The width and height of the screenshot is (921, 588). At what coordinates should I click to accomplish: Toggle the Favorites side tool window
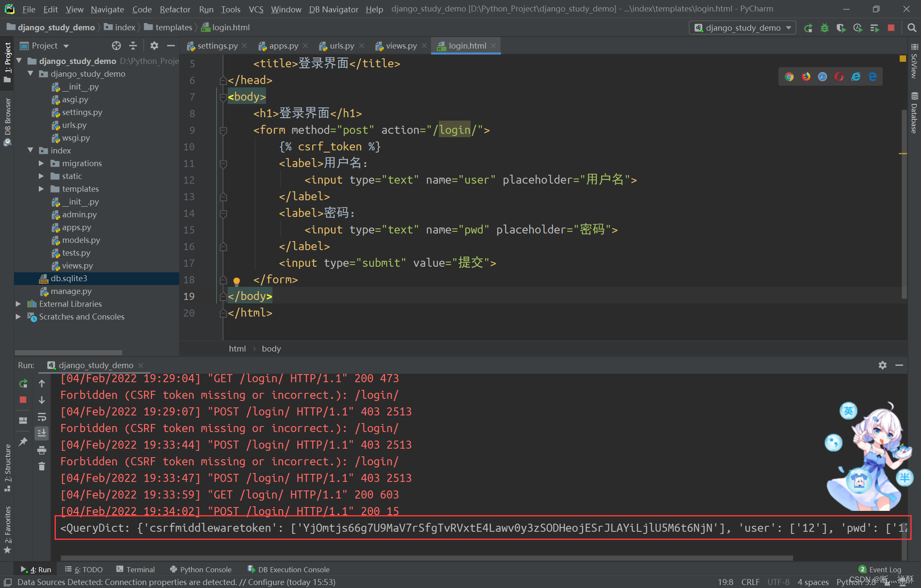point(7,530)
